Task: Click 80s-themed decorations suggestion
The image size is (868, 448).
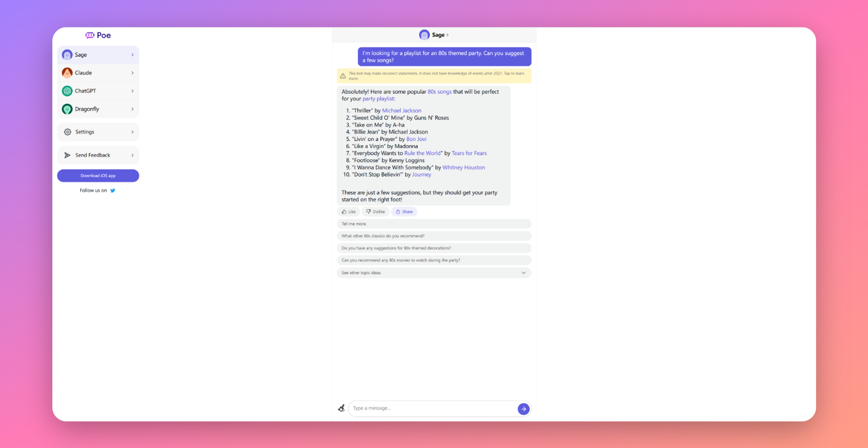Action: click(434, 248)
